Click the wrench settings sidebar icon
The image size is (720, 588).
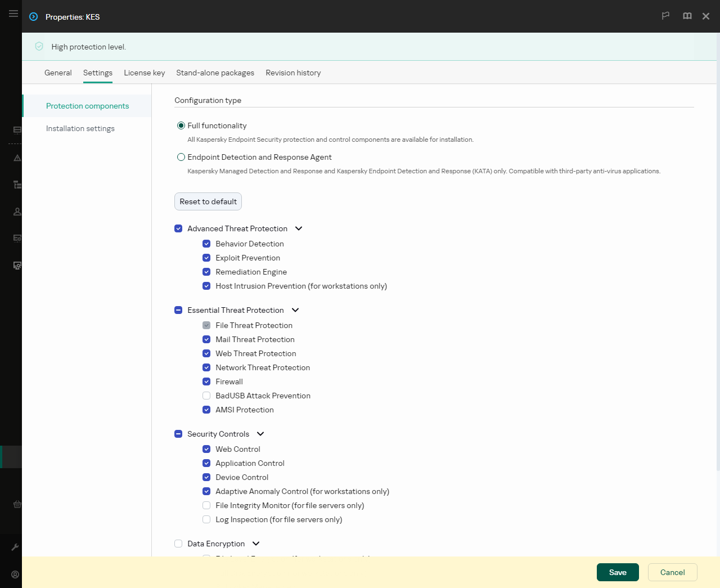(15, 547)
